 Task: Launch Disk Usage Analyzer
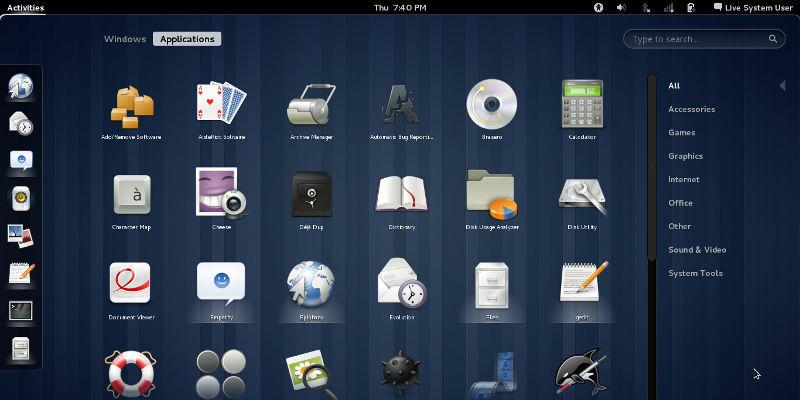pyautogui.click(x=491, y=193)
